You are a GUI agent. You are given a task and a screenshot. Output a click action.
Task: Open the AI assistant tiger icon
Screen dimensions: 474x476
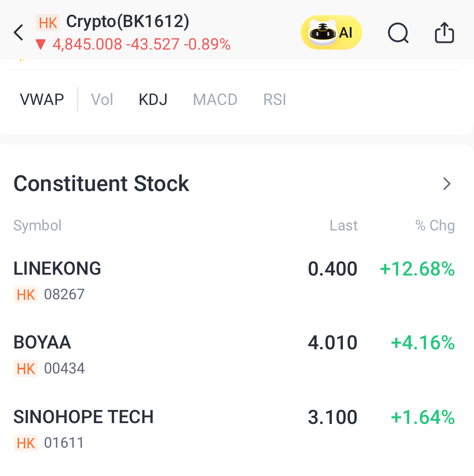[x=331, y=32]
